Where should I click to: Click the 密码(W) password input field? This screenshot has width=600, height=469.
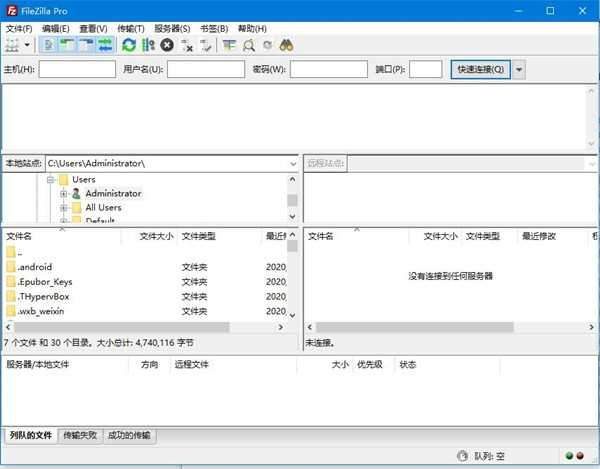pos(329,69)
